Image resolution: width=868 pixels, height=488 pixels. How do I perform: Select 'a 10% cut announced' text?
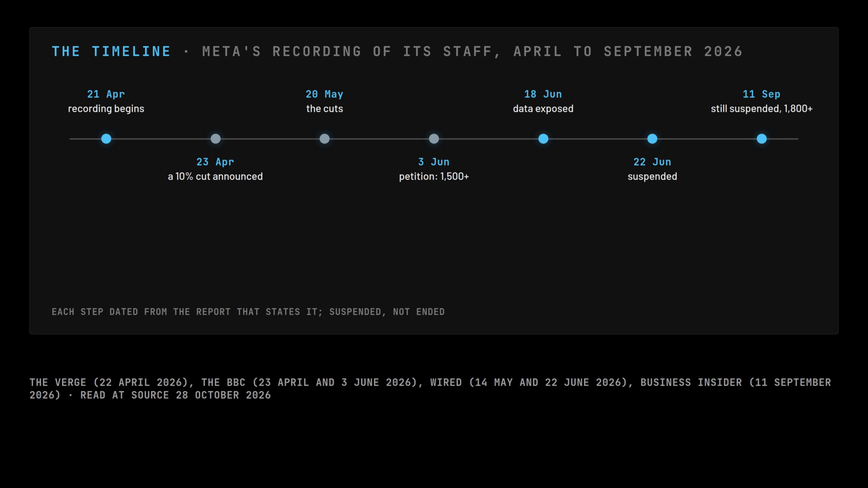215,176
